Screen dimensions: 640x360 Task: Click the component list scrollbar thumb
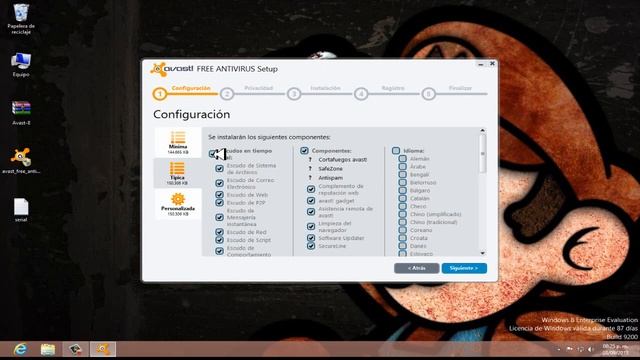[483, 153]
